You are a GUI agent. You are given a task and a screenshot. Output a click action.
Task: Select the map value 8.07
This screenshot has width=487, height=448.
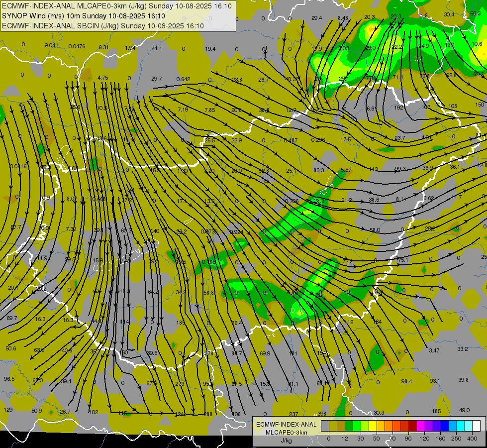(x=72, y=199)
